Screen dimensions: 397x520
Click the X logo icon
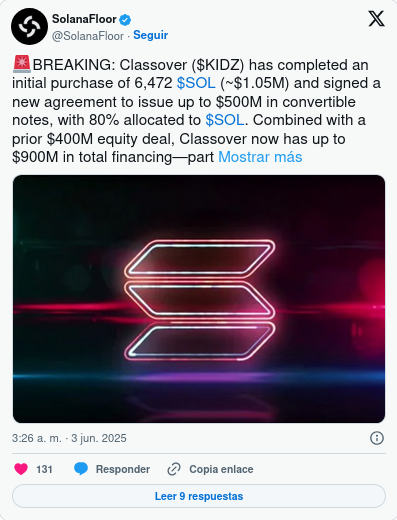click(x=376, y=19)
